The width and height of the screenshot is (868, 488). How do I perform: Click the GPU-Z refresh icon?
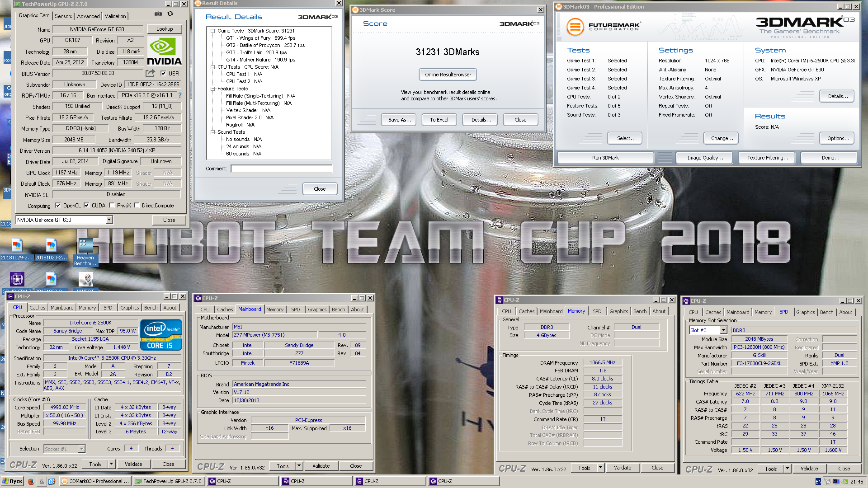(170, 14)
